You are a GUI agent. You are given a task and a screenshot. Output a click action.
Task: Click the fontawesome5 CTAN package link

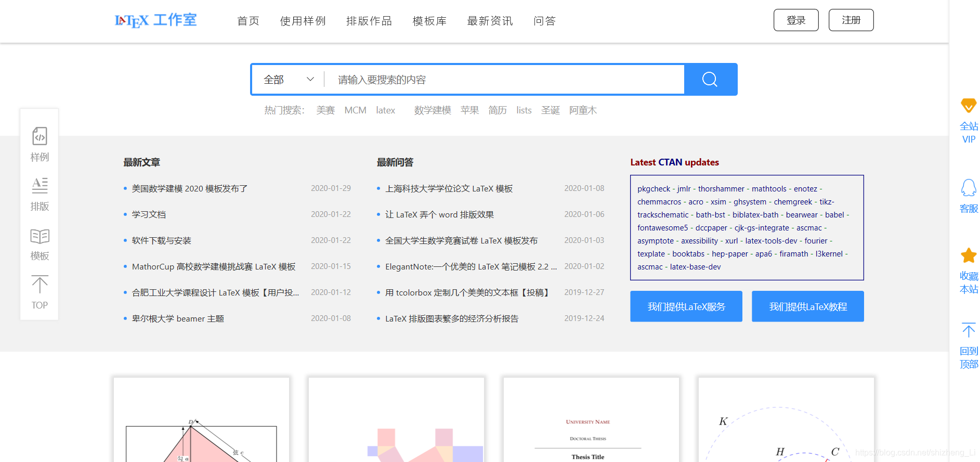[662, 228]
